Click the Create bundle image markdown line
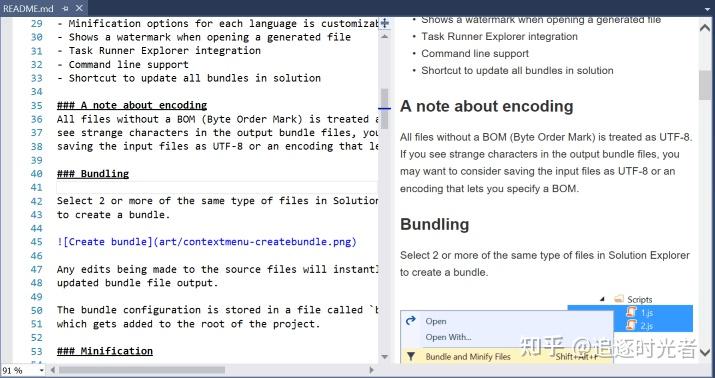 (207, 242)
